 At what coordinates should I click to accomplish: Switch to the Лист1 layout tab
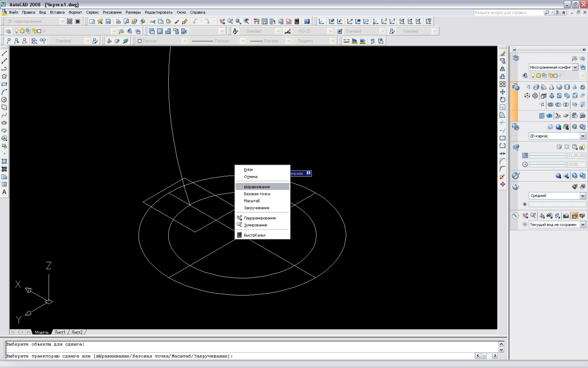pos(60,332)
